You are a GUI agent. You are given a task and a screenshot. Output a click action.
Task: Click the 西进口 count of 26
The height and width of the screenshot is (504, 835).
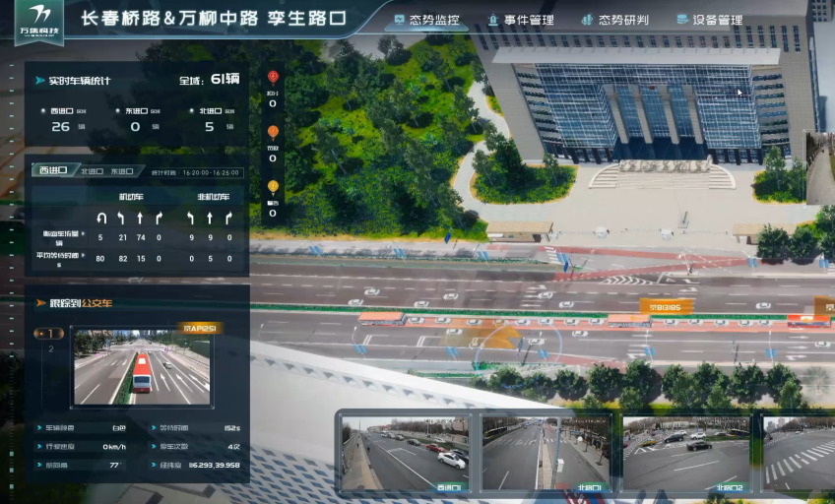[x=61, y=127]
